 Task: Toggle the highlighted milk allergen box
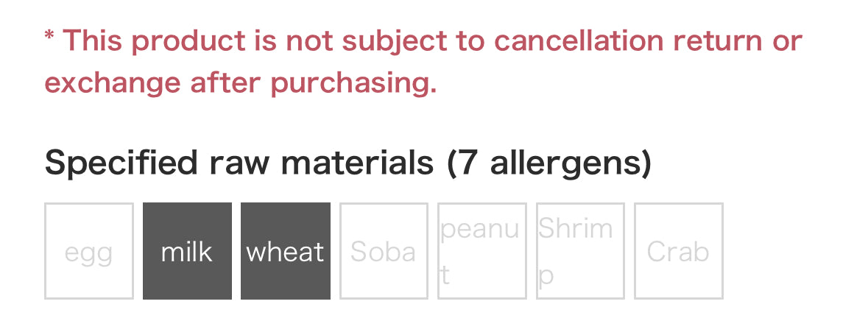point(187,251)
